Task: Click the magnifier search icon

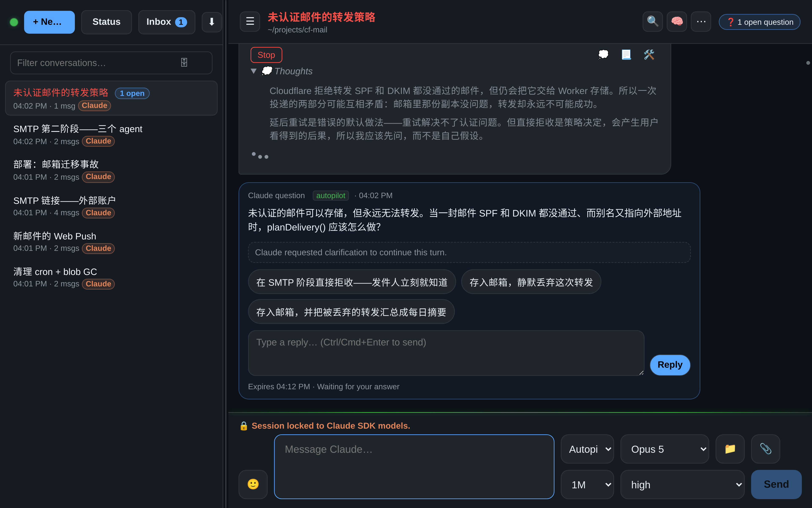Action: click(653, 22)
